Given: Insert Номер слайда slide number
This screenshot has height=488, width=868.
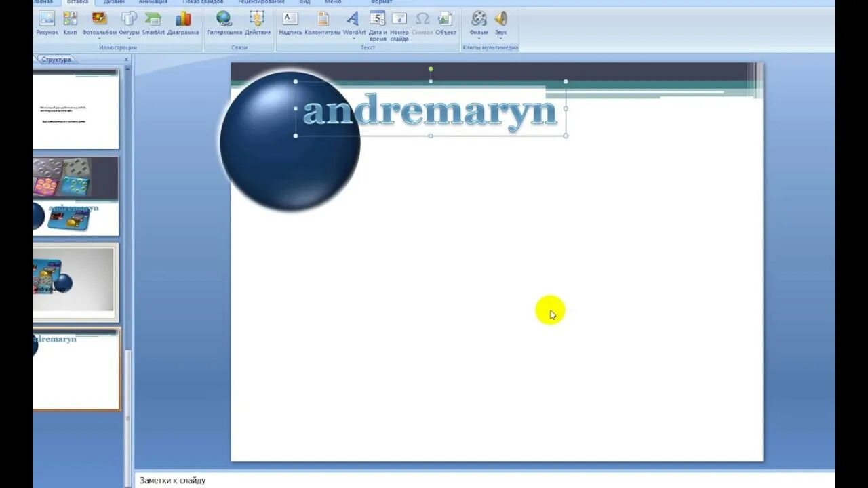Looking at the screenshot, I should coord(399,26).
